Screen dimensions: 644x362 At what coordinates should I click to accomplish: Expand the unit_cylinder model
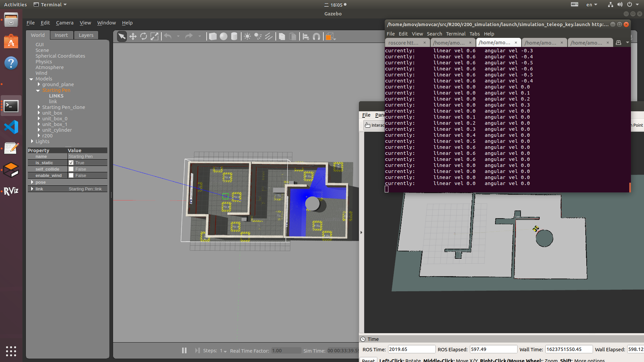click(39, 130)
